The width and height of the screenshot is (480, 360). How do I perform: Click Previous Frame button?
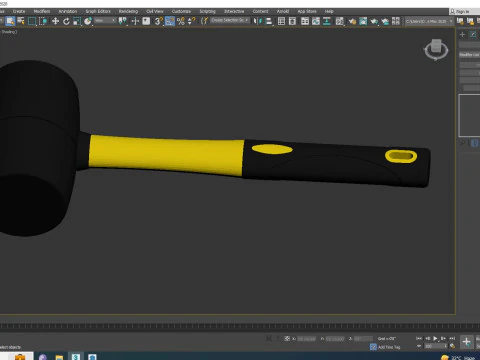427,338
